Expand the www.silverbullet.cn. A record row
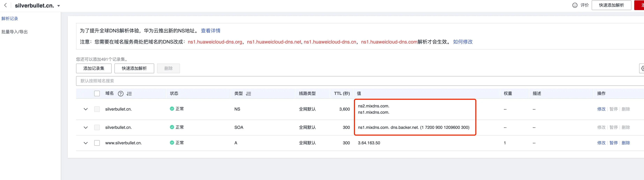The width and height of the screenshot is (644, 180). coord(85,143)
